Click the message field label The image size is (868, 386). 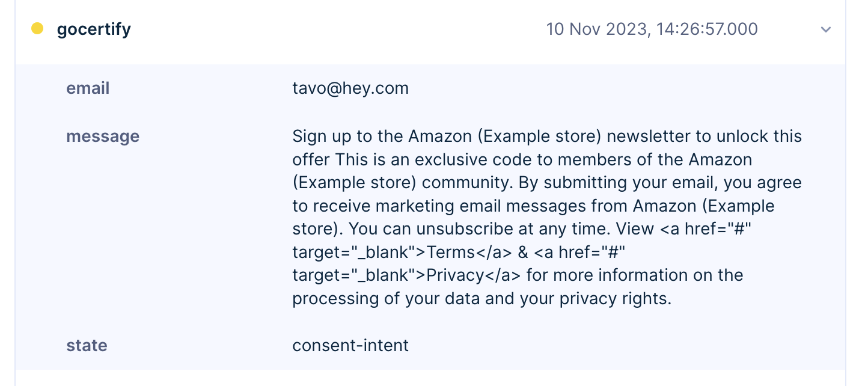103,136
